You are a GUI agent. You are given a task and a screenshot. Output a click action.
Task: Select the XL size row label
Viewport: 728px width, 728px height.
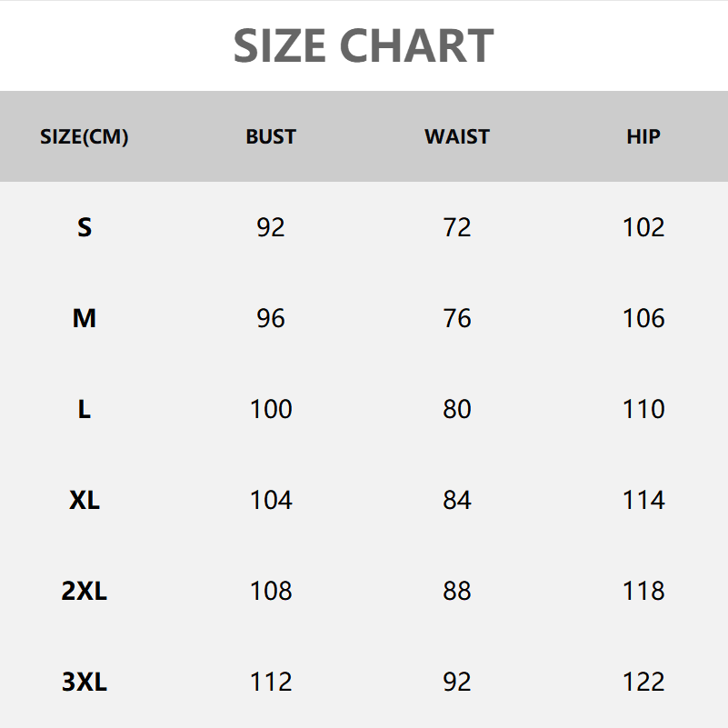tap(85, 500)
